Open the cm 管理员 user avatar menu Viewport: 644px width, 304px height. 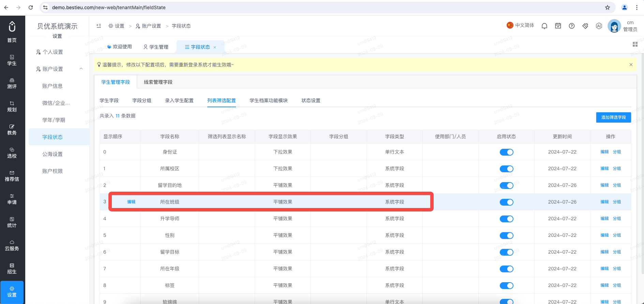tap(614, 26)
